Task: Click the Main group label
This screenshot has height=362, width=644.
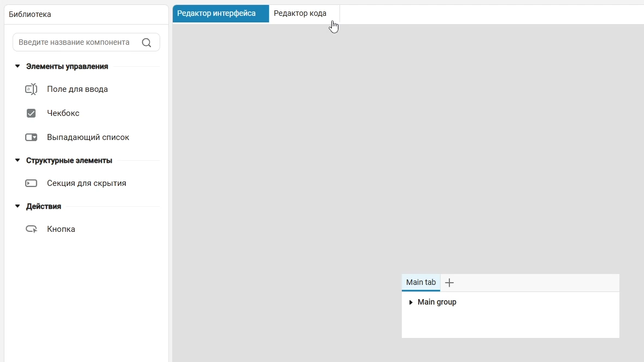Action: [437, 302]
